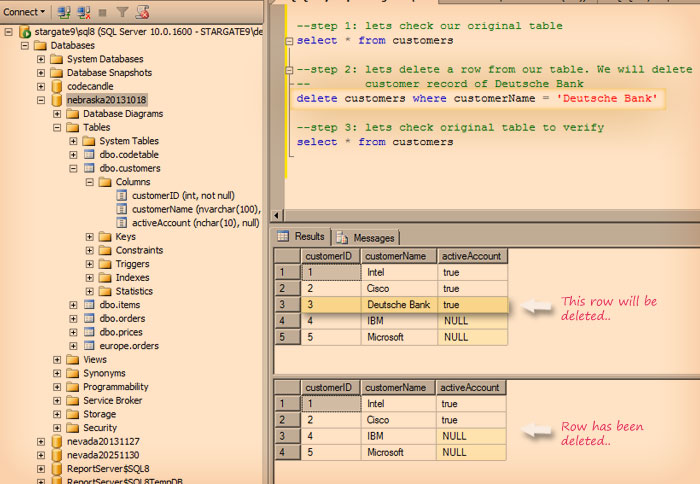The image size is (700, 484).
Task: Click the dbo.customers table icon
Action: [89, 168]
